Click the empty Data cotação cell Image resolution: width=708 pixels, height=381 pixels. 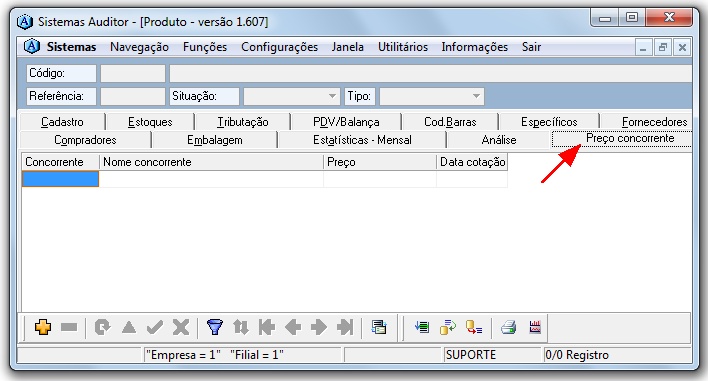(472, 179)
